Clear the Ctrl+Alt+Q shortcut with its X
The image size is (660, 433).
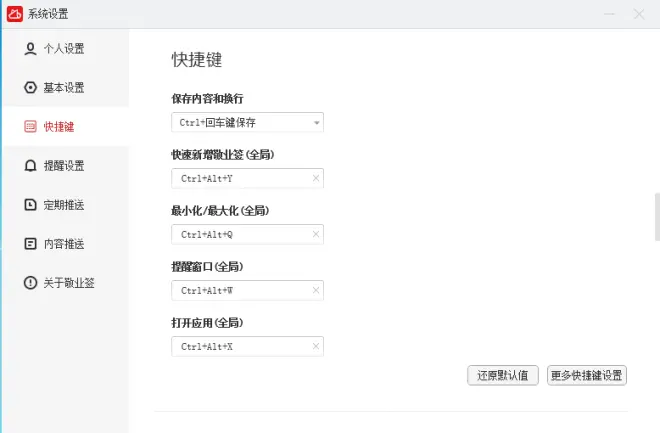[x=316, y=234]
